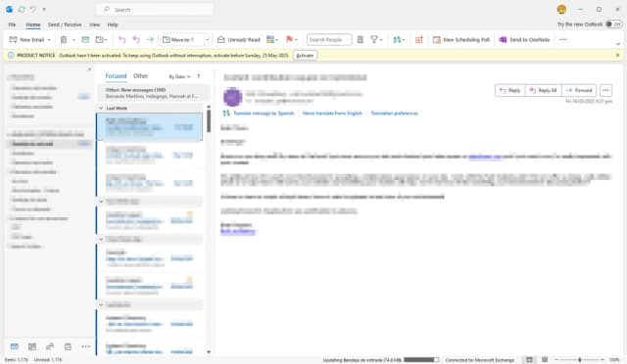This screenshot has height=364, width=627.
Task: Click the sender's purple avatar
Action: click(x=233, y=97)
